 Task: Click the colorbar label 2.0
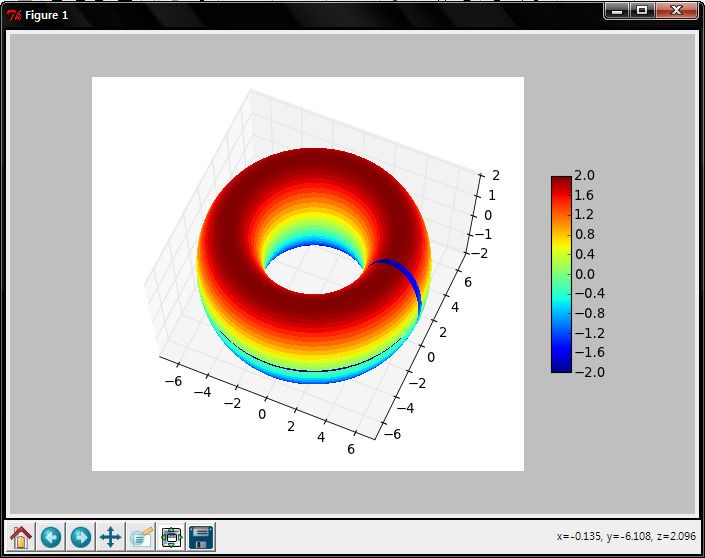[584, 175]
